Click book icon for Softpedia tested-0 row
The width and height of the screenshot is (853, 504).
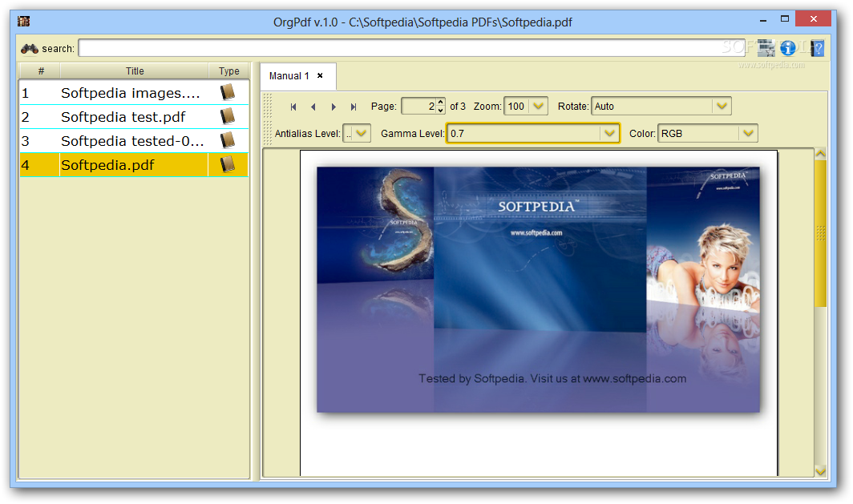pos(228,140)
